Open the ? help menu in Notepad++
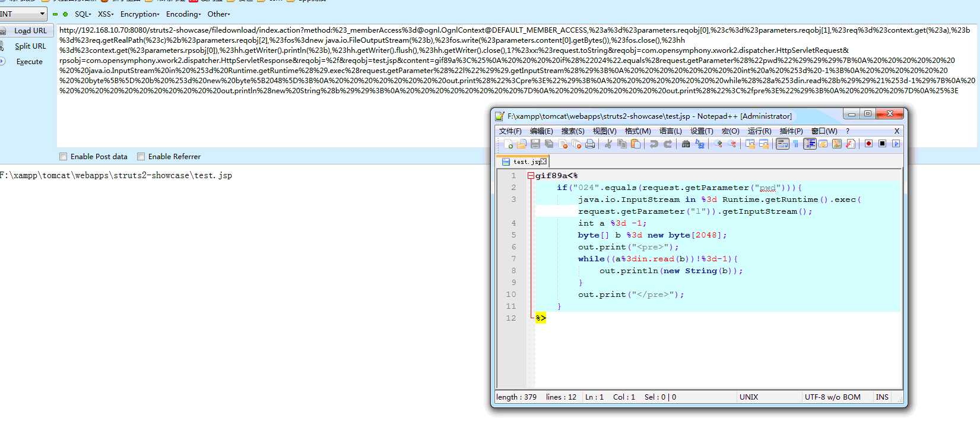This screenshot has height=421, width=980. (848, 131)
